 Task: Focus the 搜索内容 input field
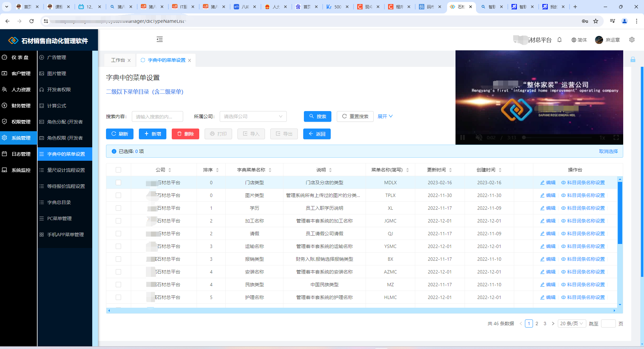click(x=157, y=116)
